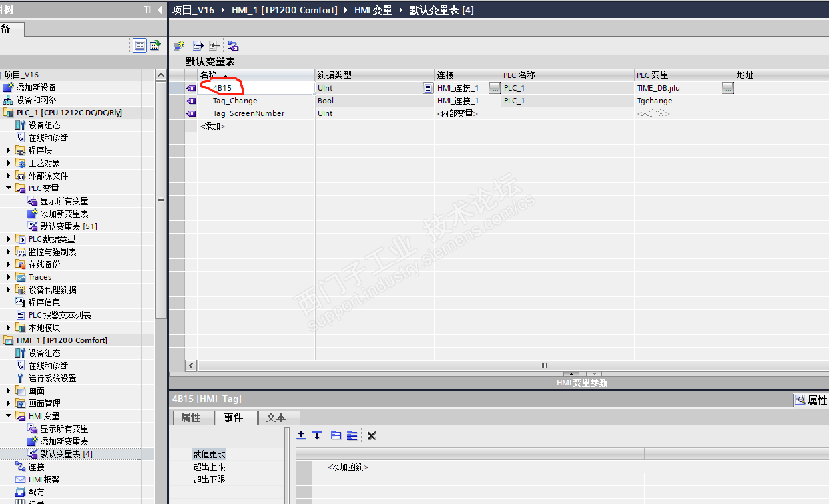Click the tag icon of row Tag_Change
This screenshot has height=504, width=829.
pyautogui.click(x=191, y=101)
